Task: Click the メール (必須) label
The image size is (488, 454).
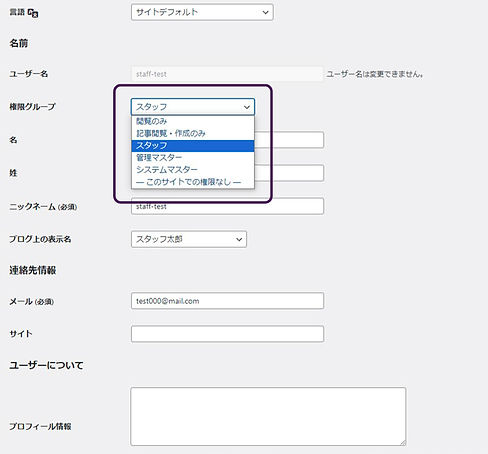Action: click(x=31, y=301)
